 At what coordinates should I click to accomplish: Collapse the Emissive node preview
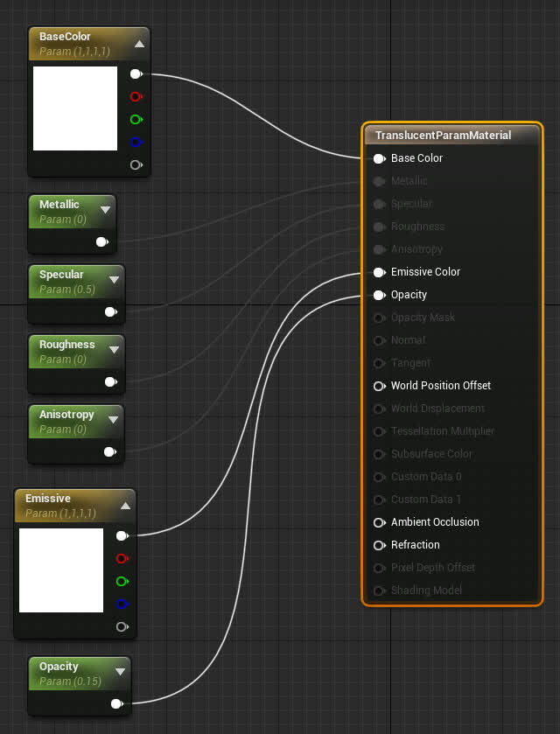[126, 505]
